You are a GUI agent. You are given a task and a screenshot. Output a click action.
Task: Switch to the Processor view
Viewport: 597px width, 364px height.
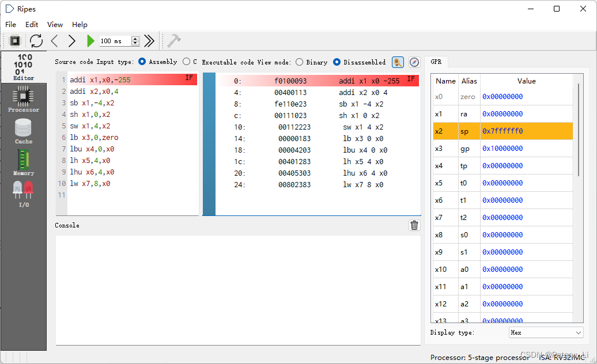[x=24, y=99]
